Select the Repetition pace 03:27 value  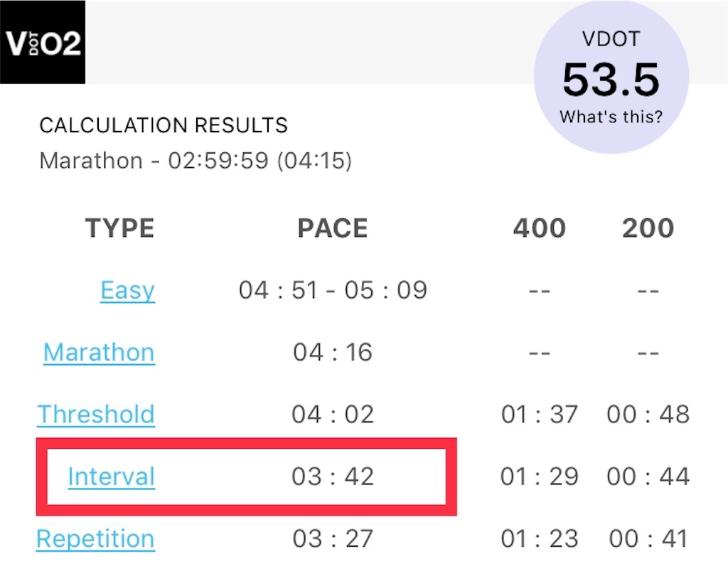point(333,538)
